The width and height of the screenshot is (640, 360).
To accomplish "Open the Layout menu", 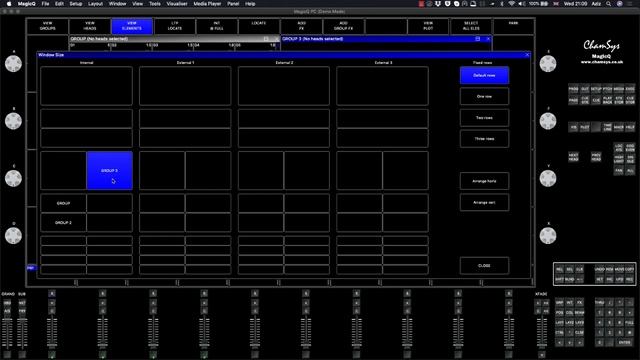I will point(96,4).
